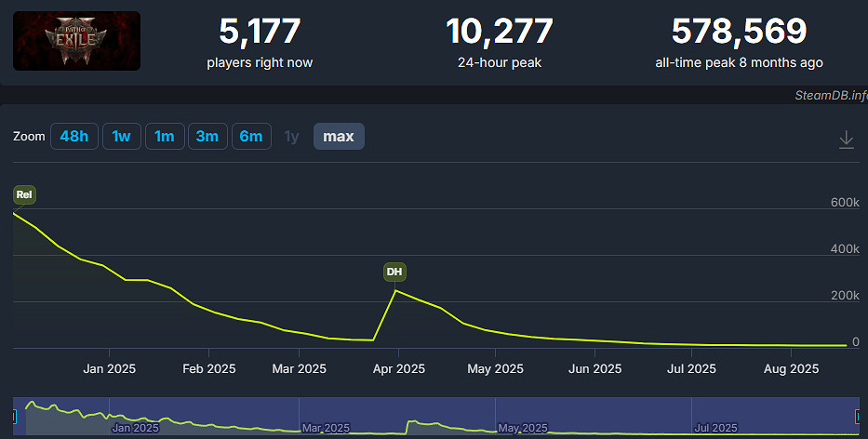This screenshot has width=868, height=439.
Task: Click the 10,277 24-hour peak figure
Action: click(x=500, y=32)
